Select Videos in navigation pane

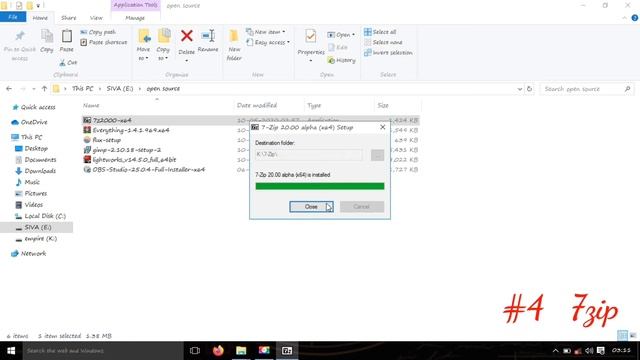(x=33, y=204)
